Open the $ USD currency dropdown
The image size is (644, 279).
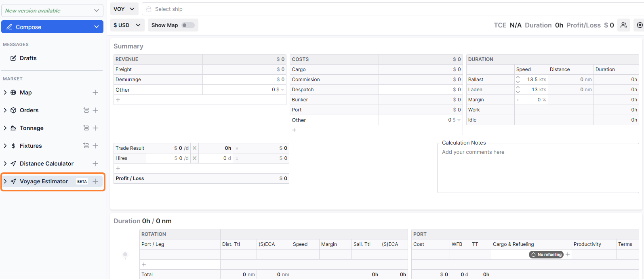point(127,25)
